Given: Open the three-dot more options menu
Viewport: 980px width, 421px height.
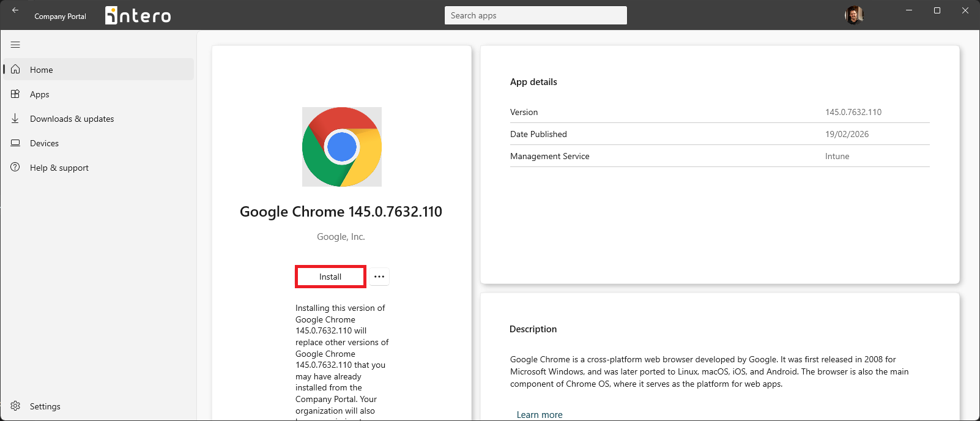Looking at the screenshot, I should (x=379, y=277).
